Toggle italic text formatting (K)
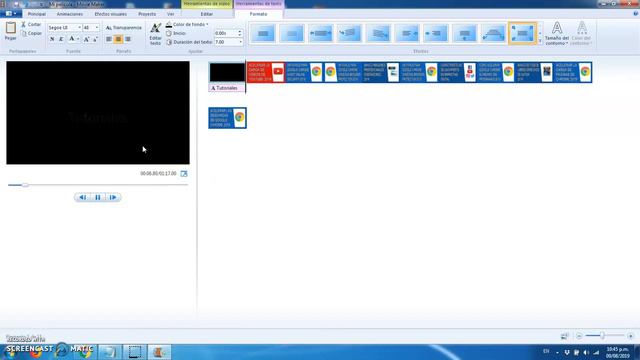This screenshot has height=360, width=640. point(61,39)
